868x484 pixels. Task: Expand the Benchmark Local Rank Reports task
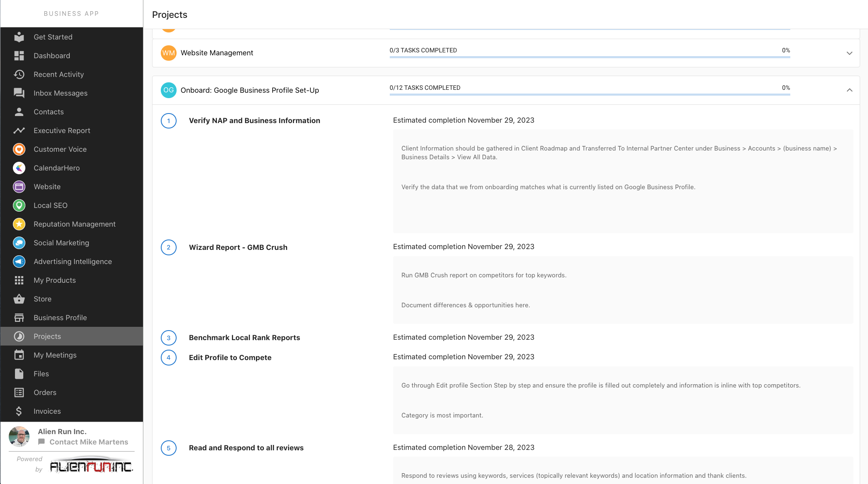coord(244,338)
